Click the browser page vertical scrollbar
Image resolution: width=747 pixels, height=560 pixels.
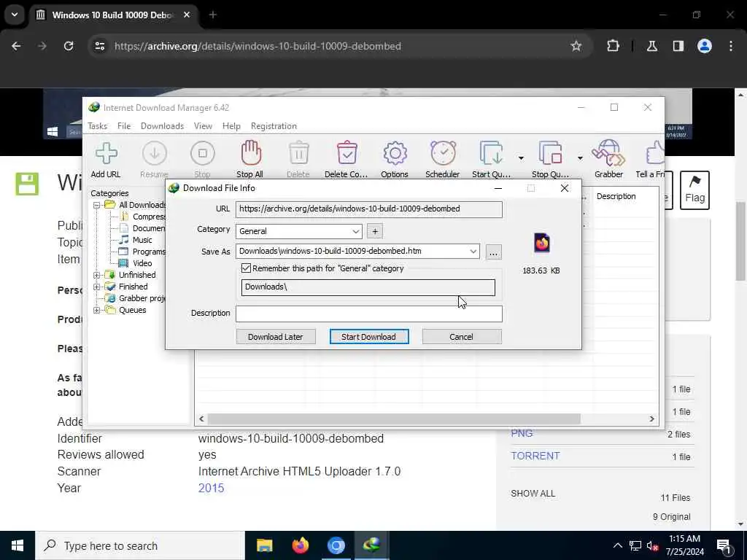pos(741,241)
